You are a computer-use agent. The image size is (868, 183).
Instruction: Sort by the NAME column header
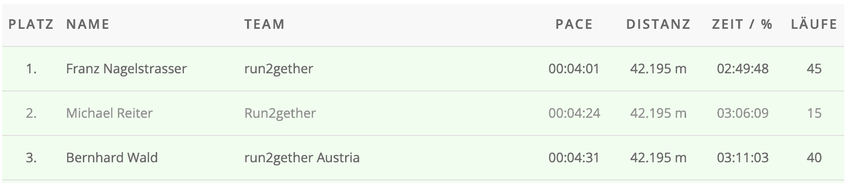tap(88, 24)
